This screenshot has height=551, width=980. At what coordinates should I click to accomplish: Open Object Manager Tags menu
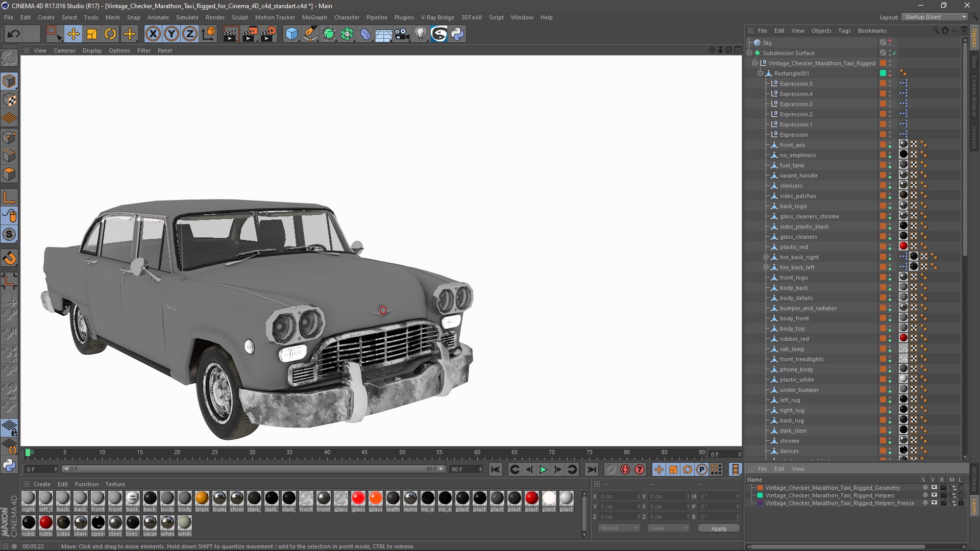pos(844,31)
